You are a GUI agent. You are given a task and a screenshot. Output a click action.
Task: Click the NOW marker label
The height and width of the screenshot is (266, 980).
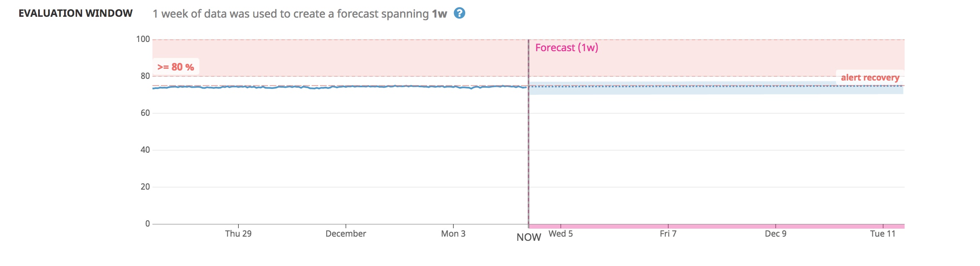point(529,237)
